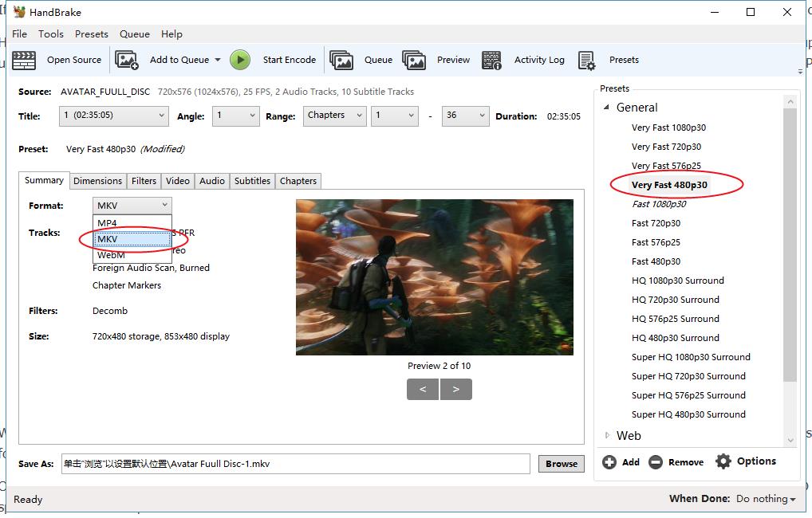
Task: Switch to the Subtitles tab
Action: click(252, 181)
